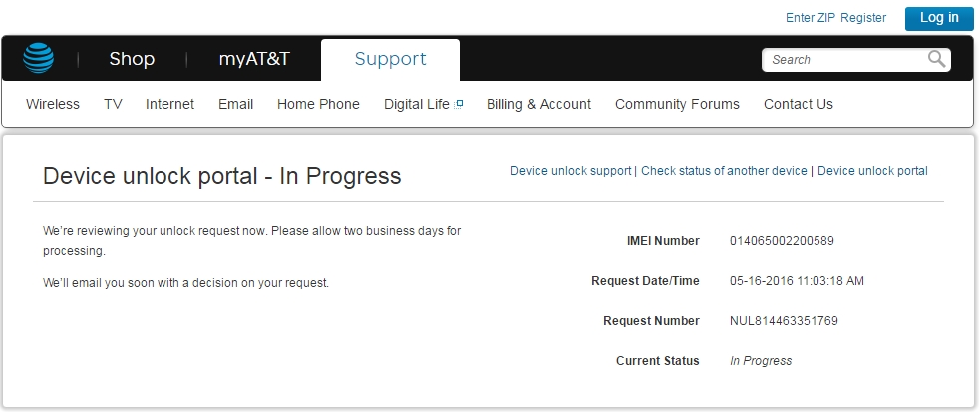
Task: Select Internet in the navigation bar
Action: tap(169, 104)
